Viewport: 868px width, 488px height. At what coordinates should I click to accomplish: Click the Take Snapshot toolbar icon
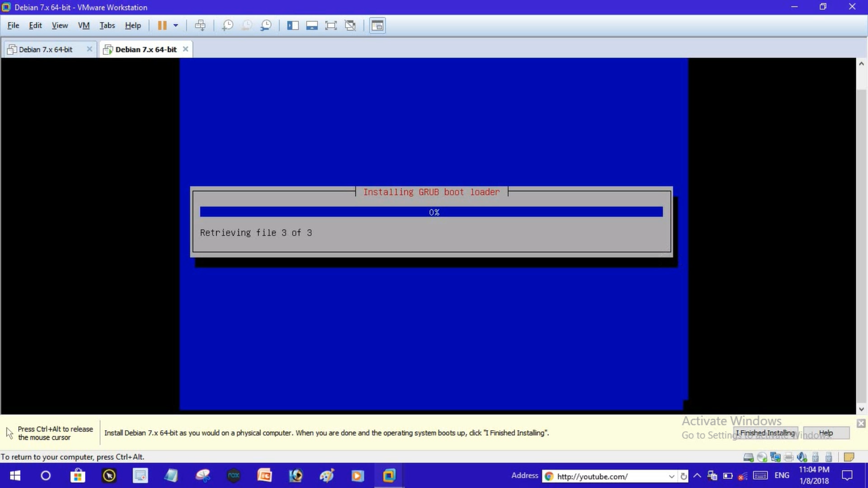pos(227,25)
